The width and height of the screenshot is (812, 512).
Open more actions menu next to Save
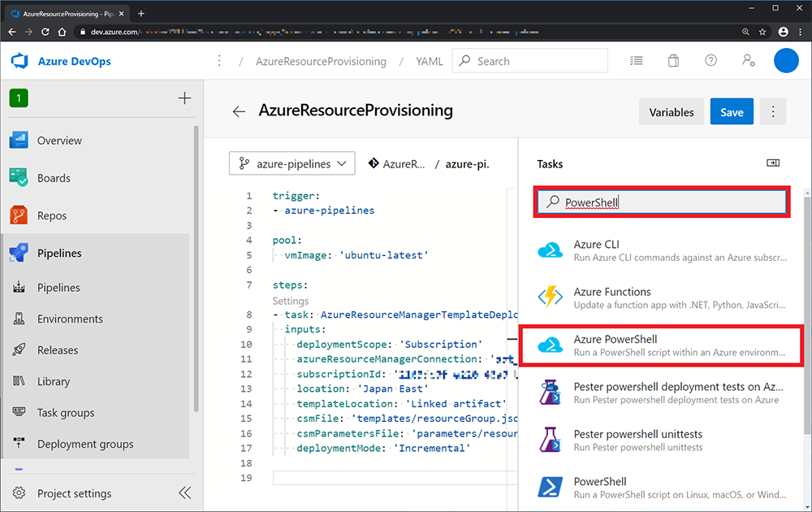click(x=773, y=112)
